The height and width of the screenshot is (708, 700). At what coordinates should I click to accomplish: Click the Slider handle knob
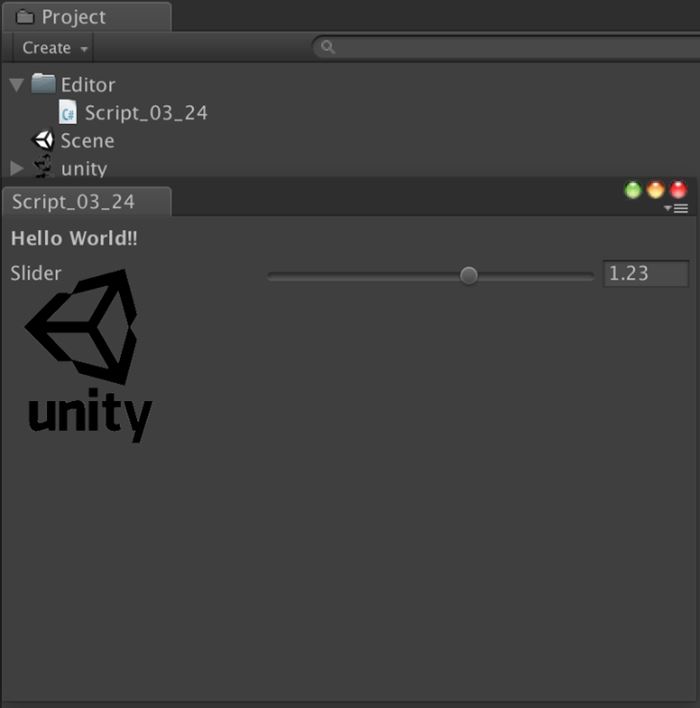(469, 275)
